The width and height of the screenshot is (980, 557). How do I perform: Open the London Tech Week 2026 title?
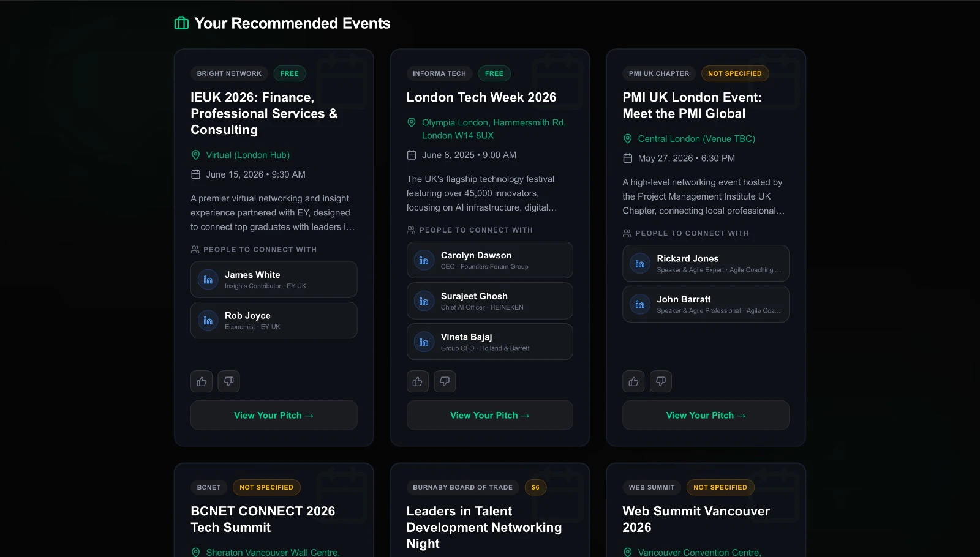(481, 97)
